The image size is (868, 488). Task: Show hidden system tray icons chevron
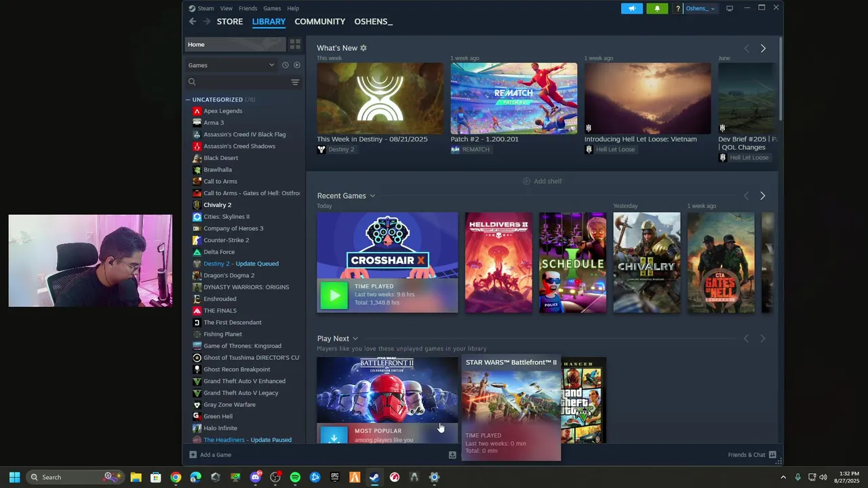point(783,477)
